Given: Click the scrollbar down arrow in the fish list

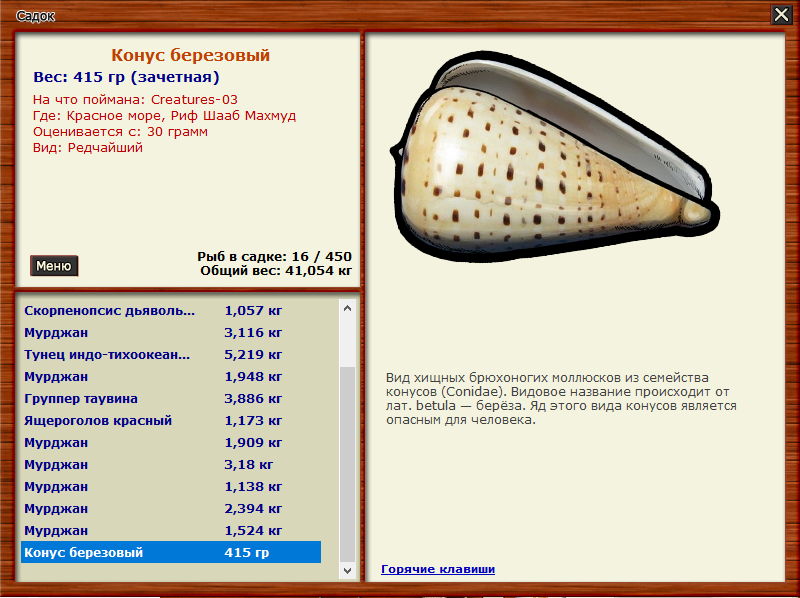Looking at the screenshot, I should (x=347, y=570).
